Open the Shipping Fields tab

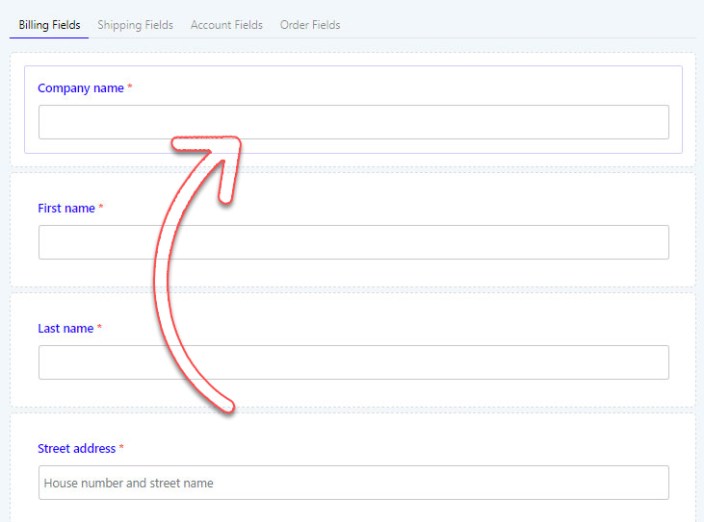click(135, 25)
